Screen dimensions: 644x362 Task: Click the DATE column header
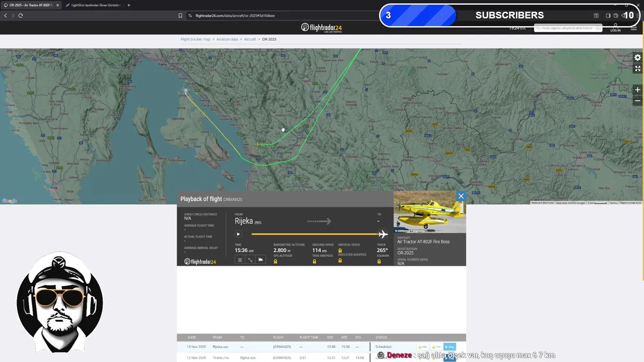click(192, 337)
